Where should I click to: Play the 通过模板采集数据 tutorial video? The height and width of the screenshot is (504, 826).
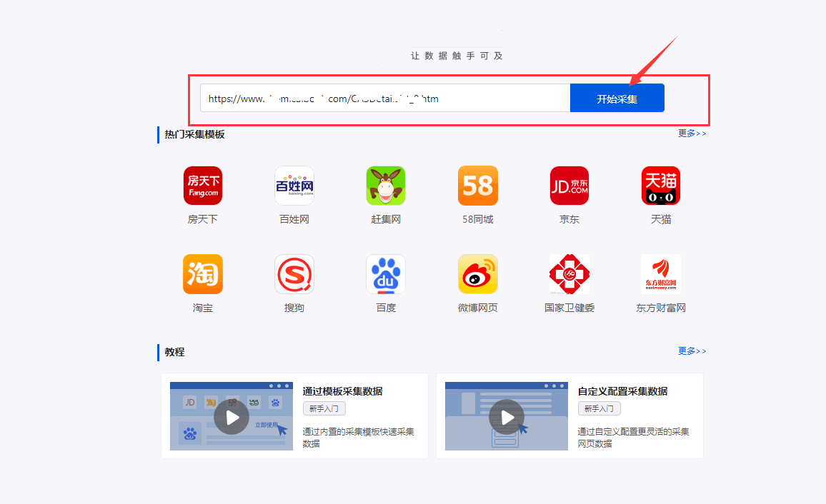point(232,417)
